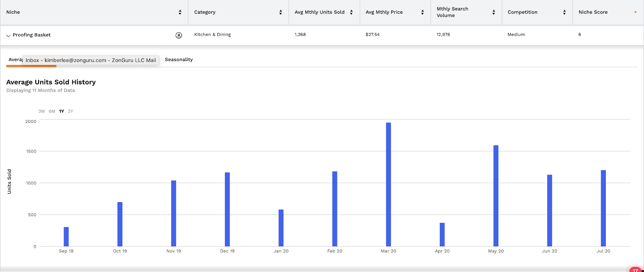This screenshot has height=272, width=644.
Task: Sort by Avg Mthly Price arrows
Action: coord(422,12)
